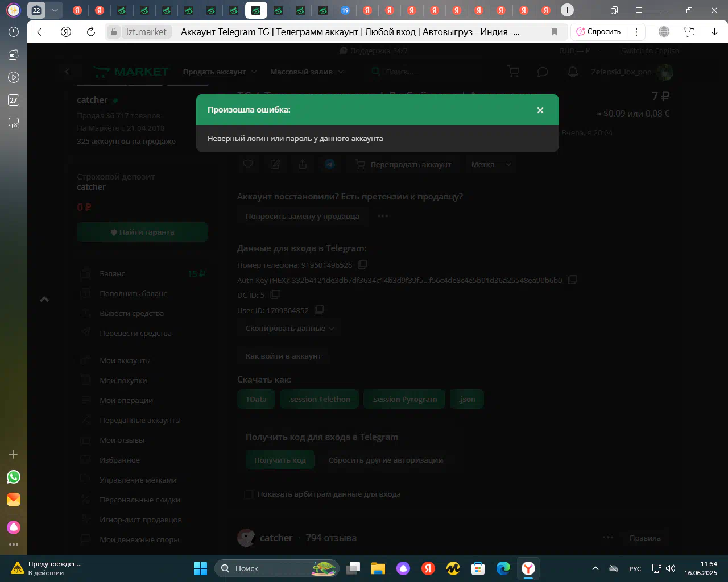Click Как войти в аккаунт button
The width and height of the screenshot is (728, 582).
[x=283, y=356]
